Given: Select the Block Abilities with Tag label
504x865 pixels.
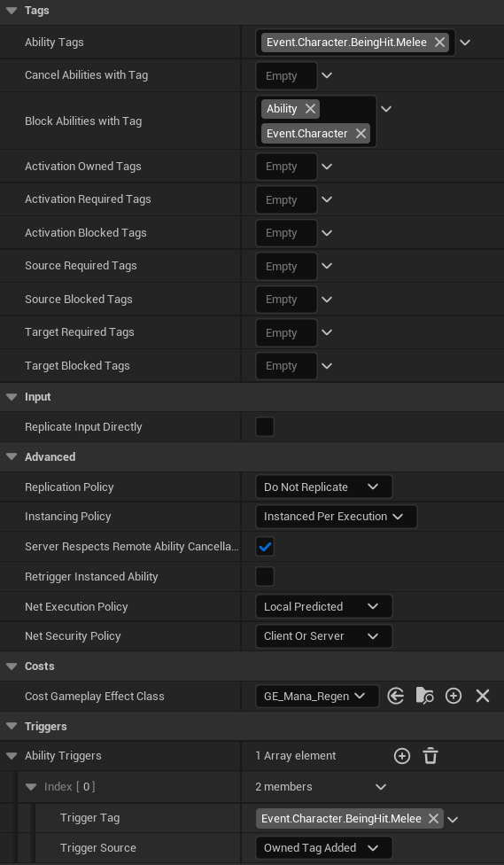Looking at the screenshot, I should click(83, 121).
